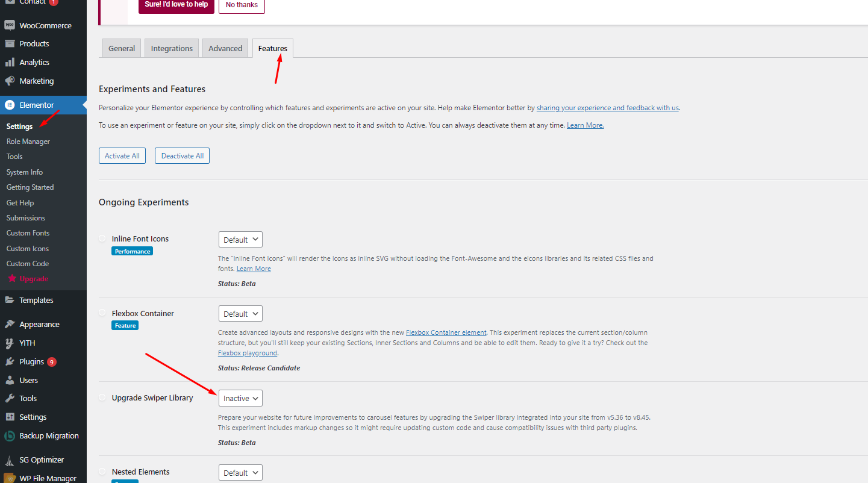Screen dimensions: 868x483
Task: Open Learn More link under Inline Font Icons
Action: point(254,269)
